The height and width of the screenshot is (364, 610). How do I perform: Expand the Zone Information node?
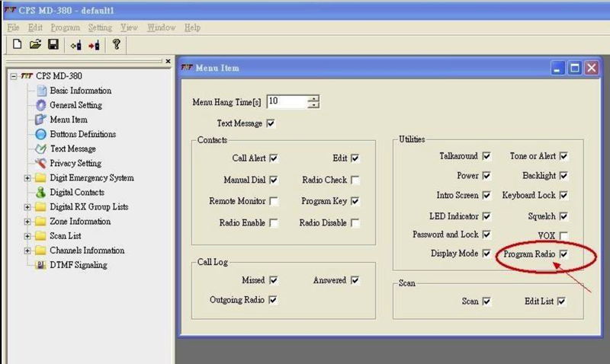(x=27, y=222)
